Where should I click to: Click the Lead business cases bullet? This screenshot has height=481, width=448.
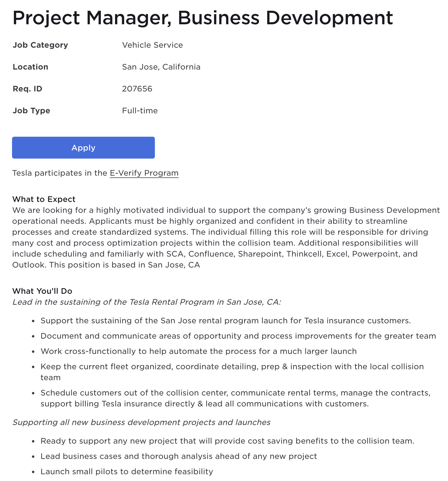click(179, 456)
